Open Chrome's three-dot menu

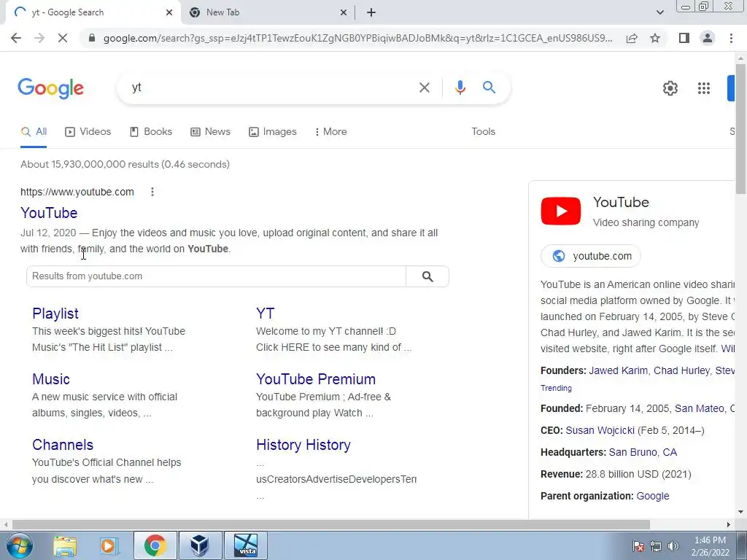731,38
